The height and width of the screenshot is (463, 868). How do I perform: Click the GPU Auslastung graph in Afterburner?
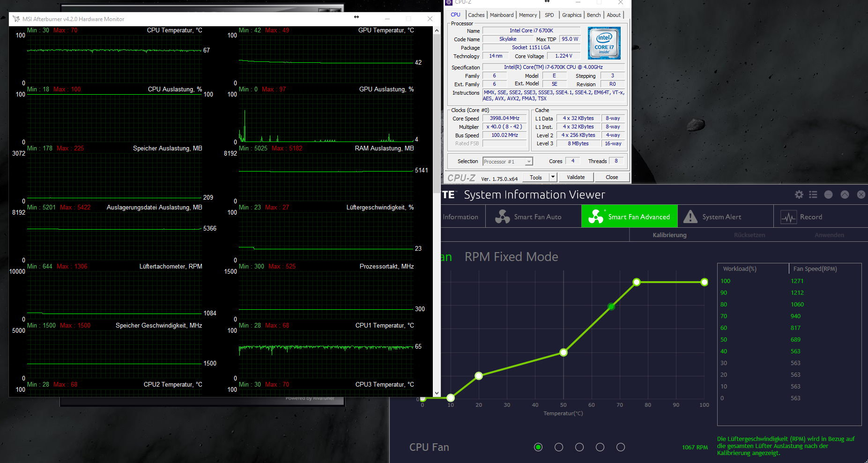(x=326, y=118)
